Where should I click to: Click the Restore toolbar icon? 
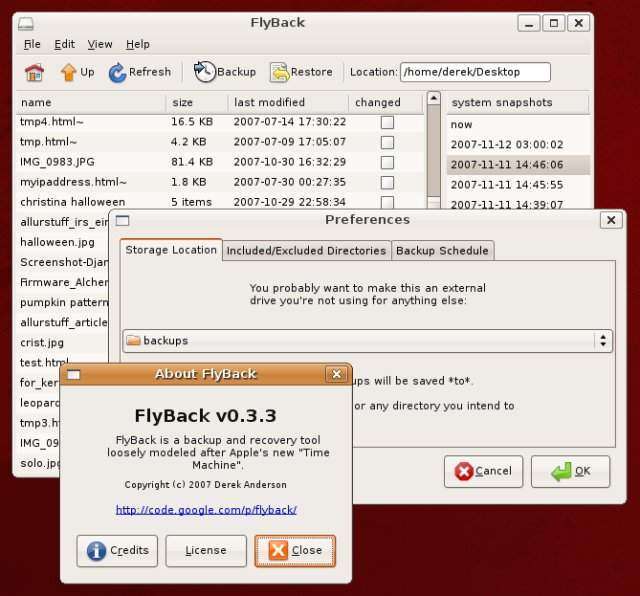(280, 73)
